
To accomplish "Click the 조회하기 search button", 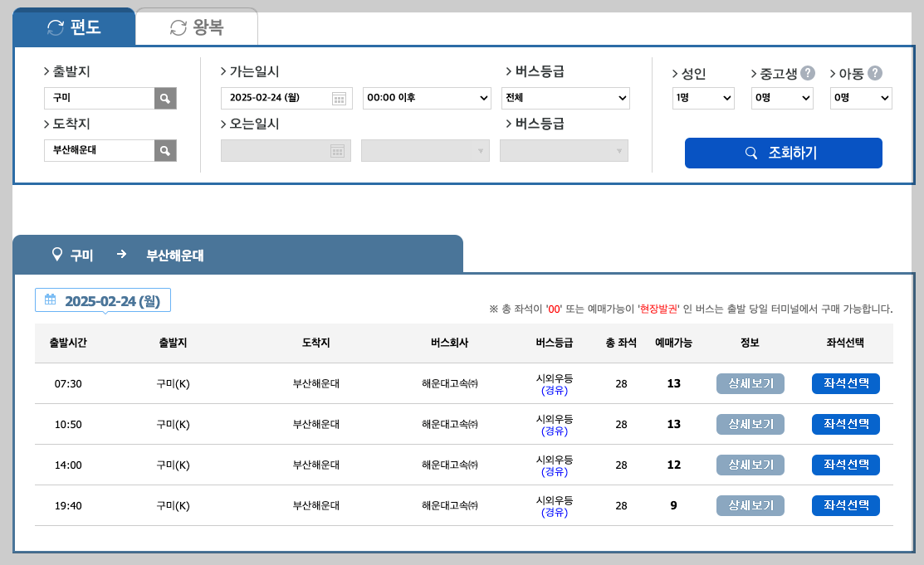I will [x=783, y=153].
